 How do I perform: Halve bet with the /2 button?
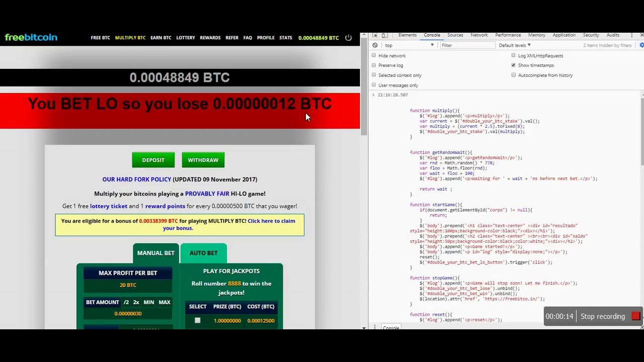click(126, 302)
